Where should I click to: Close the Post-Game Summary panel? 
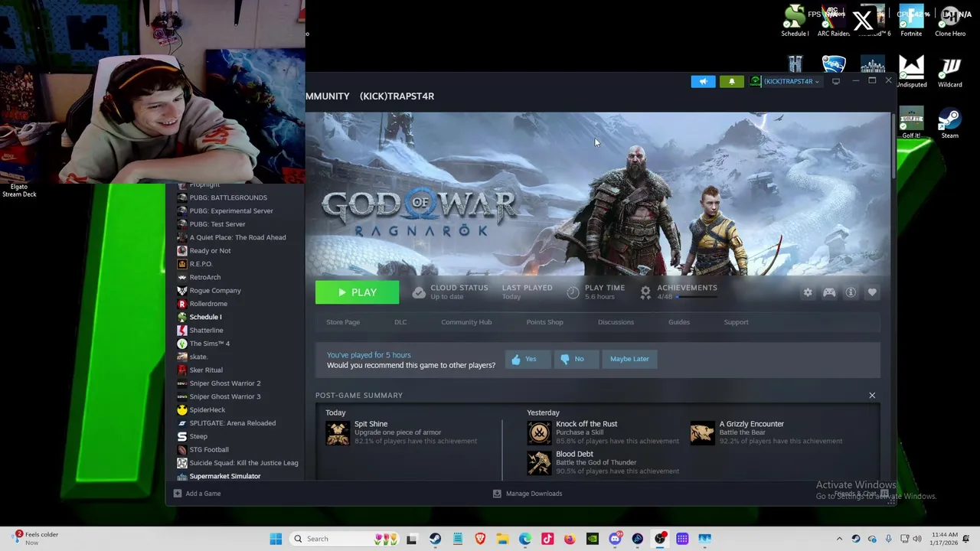point(872,396)
